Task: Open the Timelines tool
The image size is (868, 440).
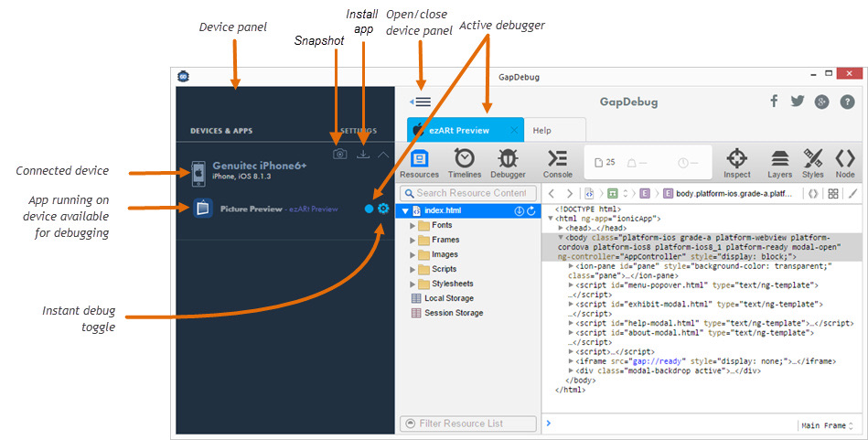Action: pos(465,163)
